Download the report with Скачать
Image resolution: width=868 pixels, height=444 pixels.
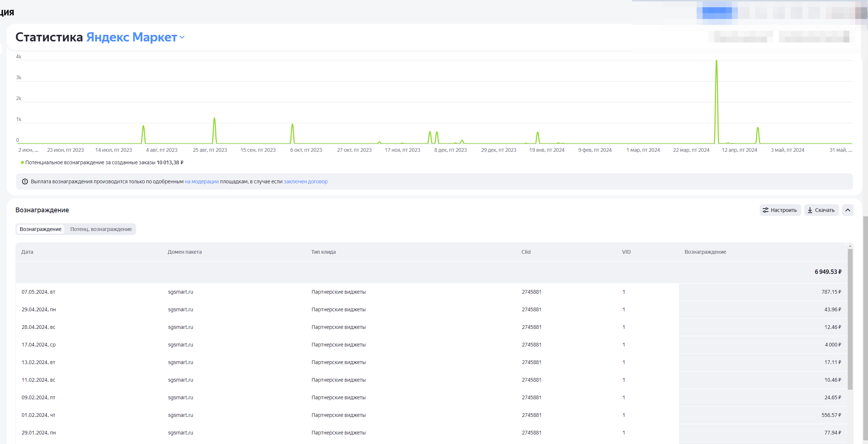[821, 210]
